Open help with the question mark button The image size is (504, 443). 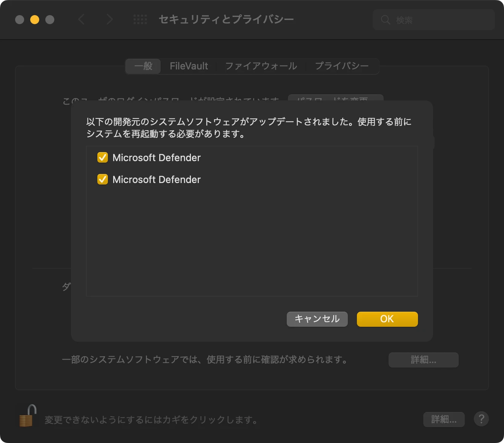(x=481, y=419)
